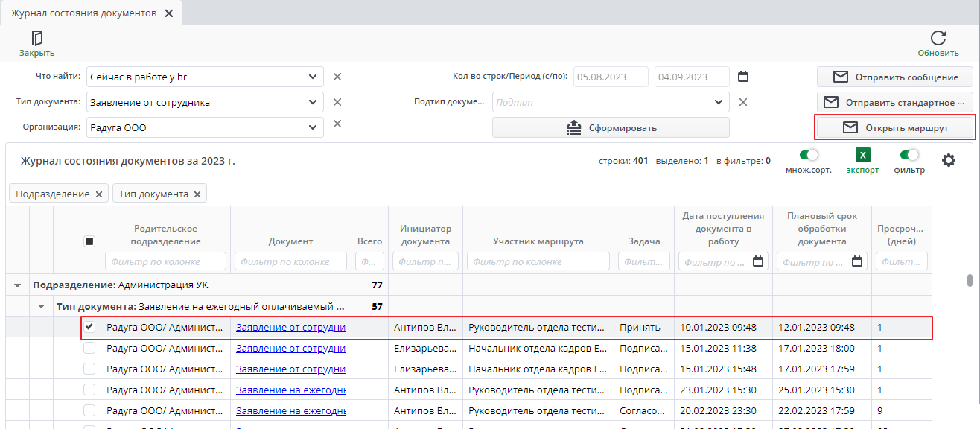Screen dimensions: 980x429
Task: Remove the Подразделение grouping chip
Action: (x=98, y=194)
